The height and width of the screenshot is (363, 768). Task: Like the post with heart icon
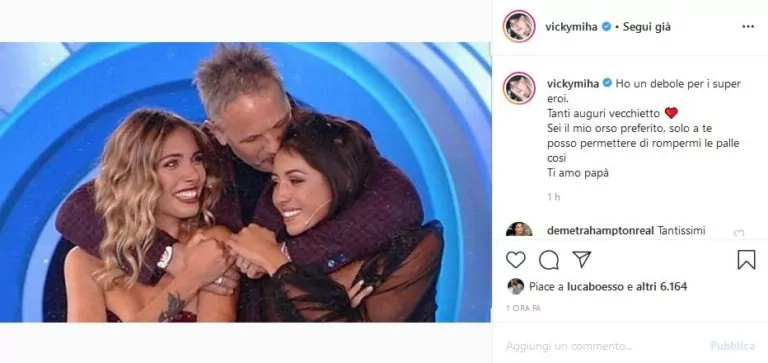tap(515, 260)
